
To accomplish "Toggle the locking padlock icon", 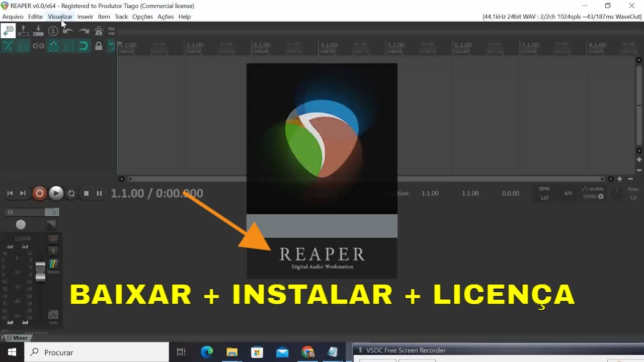I will point(99,46).
